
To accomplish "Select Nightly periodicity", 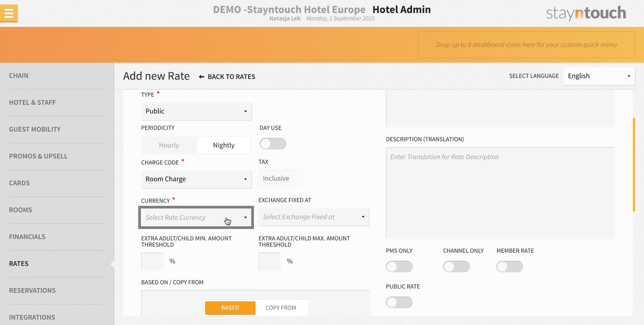I will (x=224, y=145).
